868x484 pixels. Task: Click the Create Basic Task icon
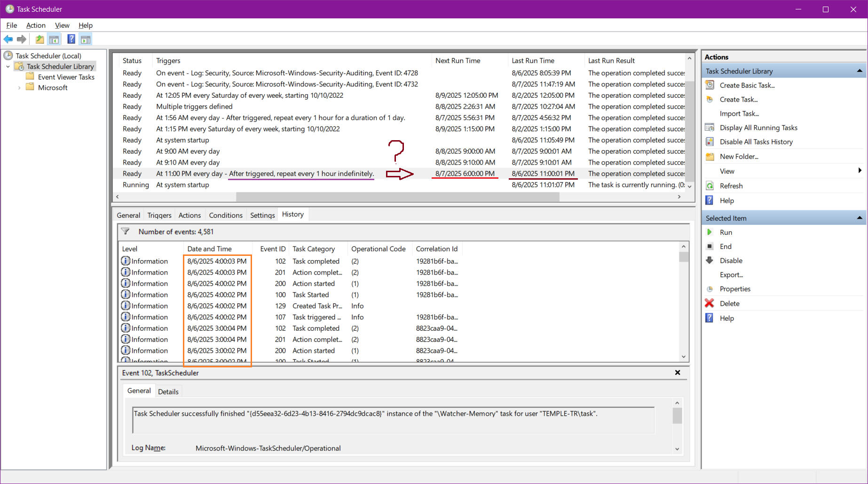(x=710, y=85)
